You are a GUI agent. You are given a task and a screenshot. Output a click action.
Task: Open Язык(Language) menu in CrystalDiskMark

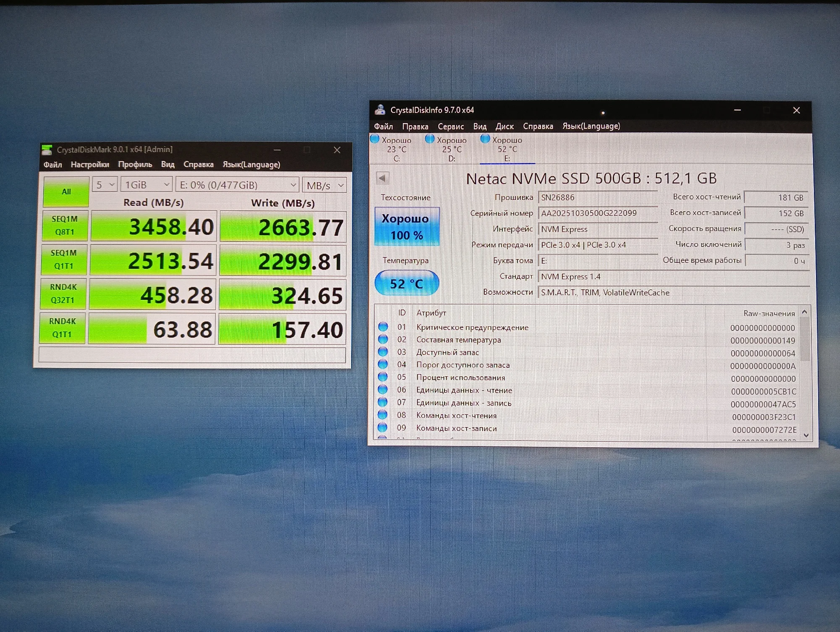(251, 165)
